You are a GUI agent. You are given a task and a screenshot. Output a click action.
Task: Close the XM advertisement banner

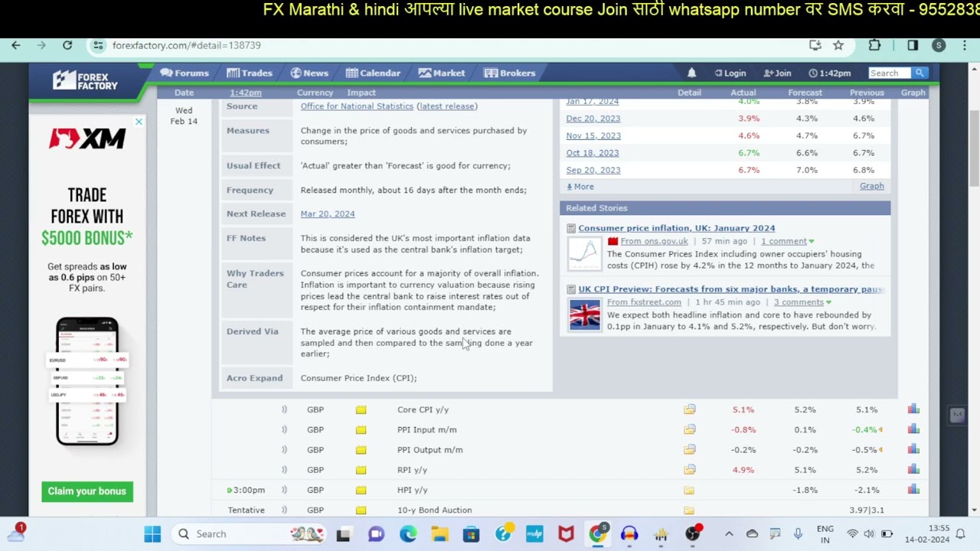click(139, 122)
